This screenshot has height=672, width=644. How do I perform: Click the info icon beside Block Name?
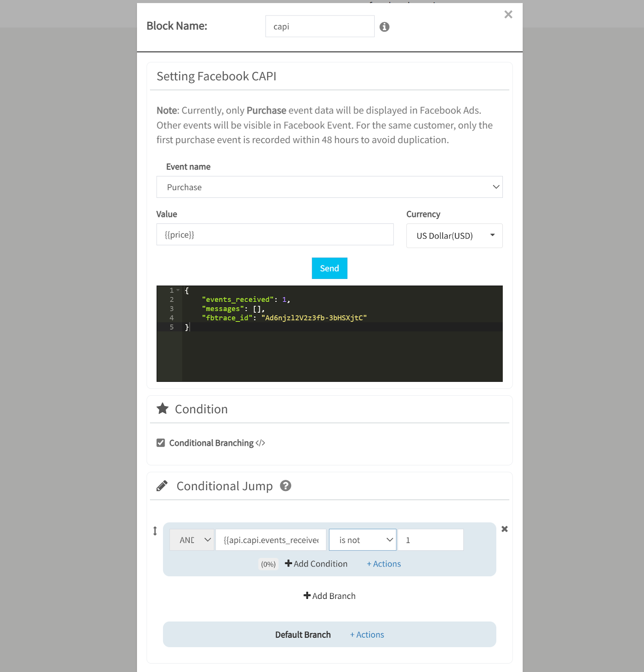(384, 27)
